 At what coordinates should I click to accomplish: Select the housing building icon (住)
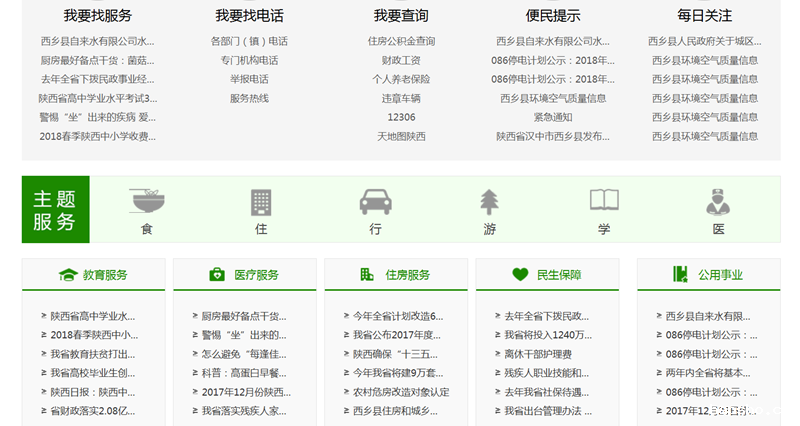click(261, 201)
